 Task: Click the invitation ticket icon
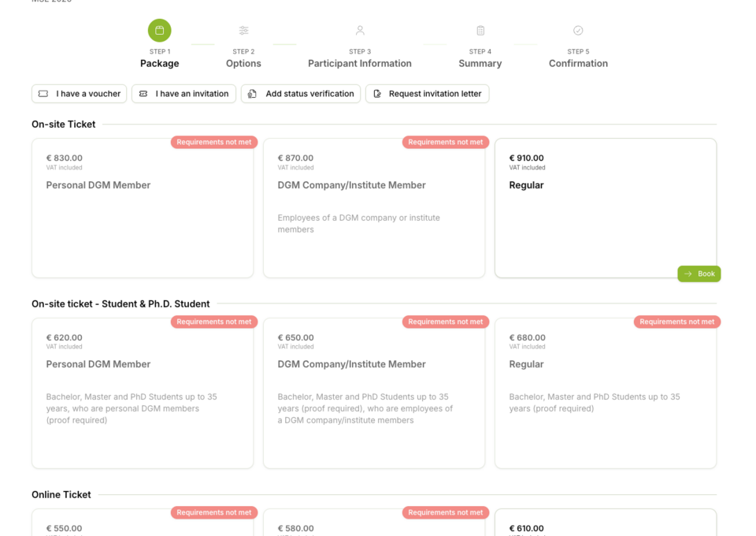click(x=143, y=94)
